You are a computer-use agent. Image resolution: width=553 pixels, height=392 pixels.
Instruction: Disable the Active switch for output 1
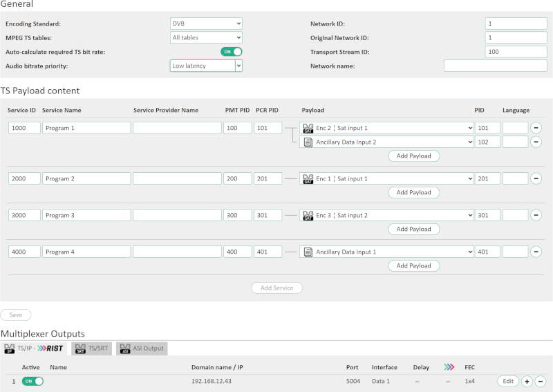pyautogui.click(x=32, y=381)
